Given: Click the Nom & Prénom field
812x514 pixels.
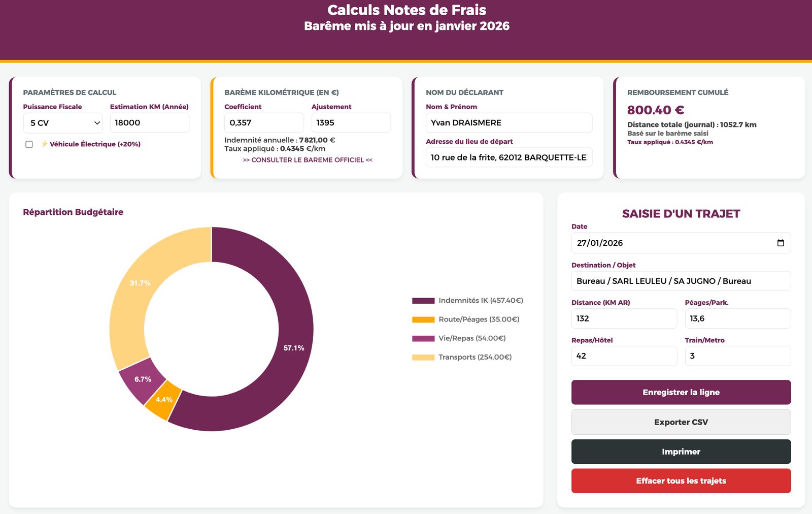Looking at the screenshot, I should tap(509, 123).
